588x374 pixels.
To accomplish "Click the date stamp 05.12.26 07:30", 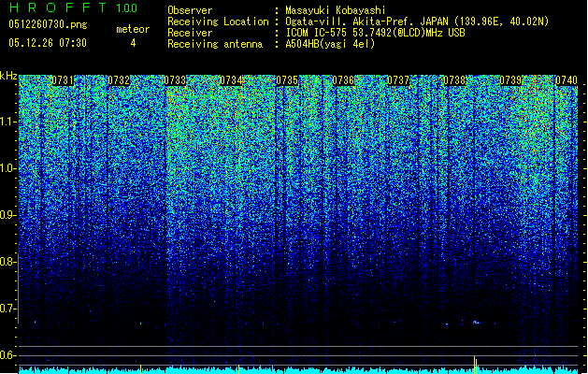I will 48,43.
